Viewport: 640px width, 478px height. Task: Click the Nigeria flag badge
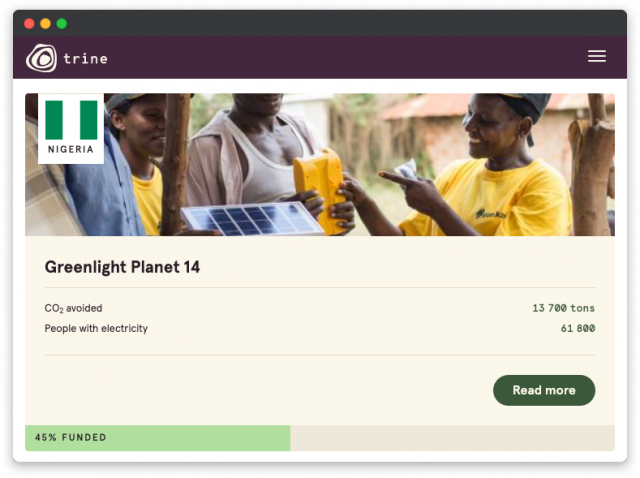[71, 129]
